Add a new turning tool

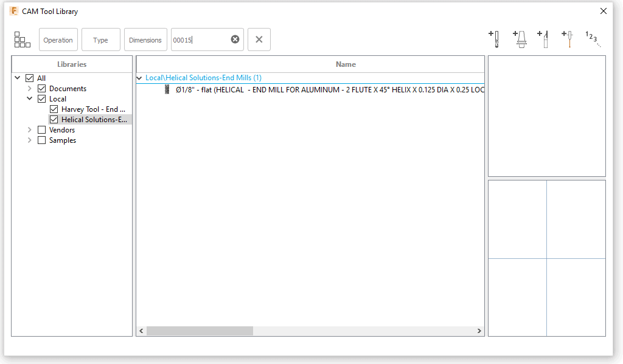tap(543, 39)
